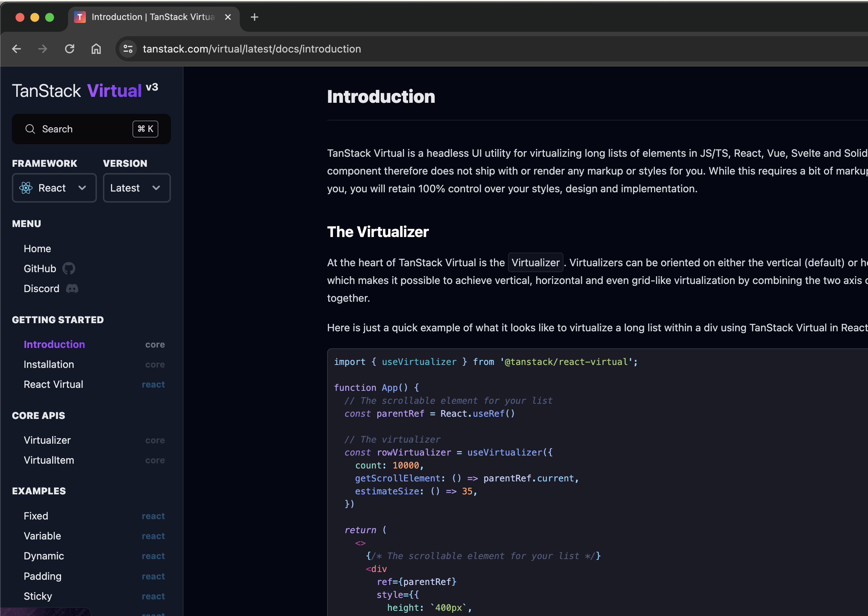Open the Latest version dropdown

(x=137, y=188)
